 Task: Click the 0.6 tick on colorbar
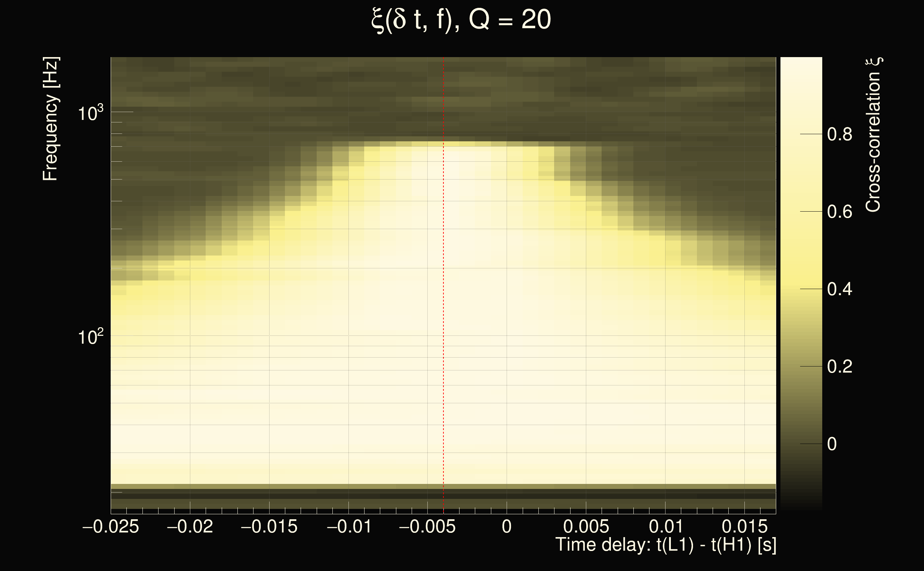pyautogui.click(x=839, y=212)
